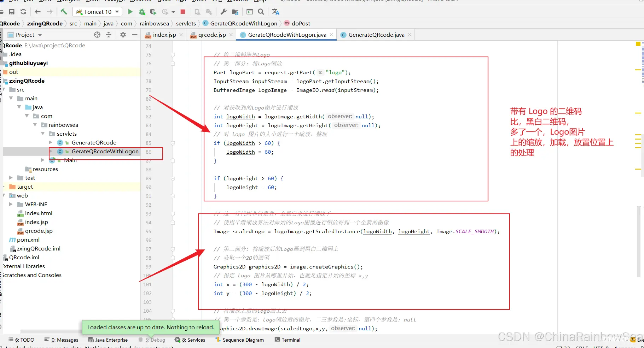
Task: Open Project panel gear settings
Action: pyautogui.click(x=123, y=35)
